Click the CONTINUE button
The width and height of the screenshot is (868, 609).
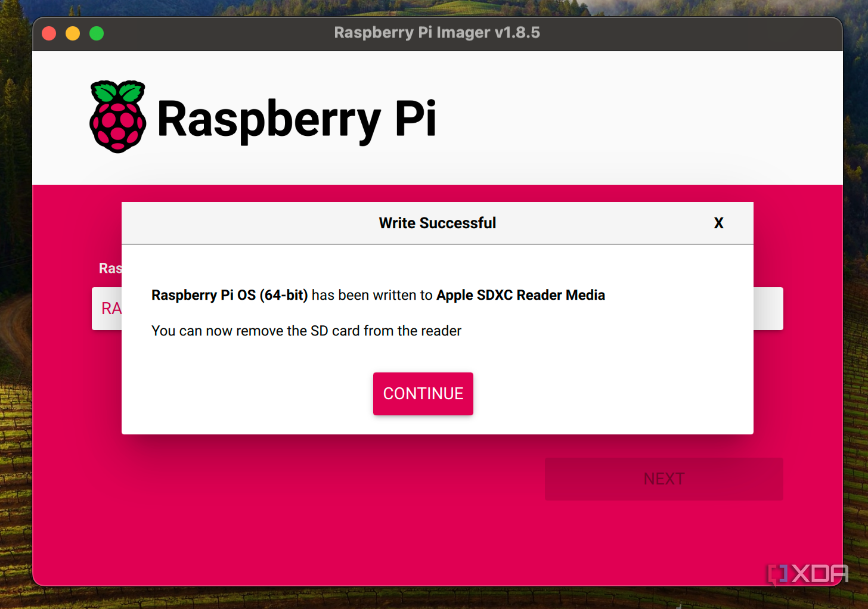(423, 393)
